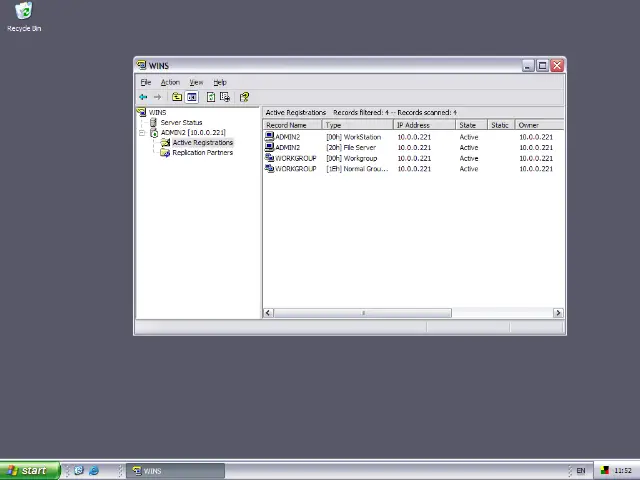Collapse the ADMIN2 [10.0.0.221] tree node
Image resolution: width=640 pixels, height=480 pixels.
click(142, 133)
